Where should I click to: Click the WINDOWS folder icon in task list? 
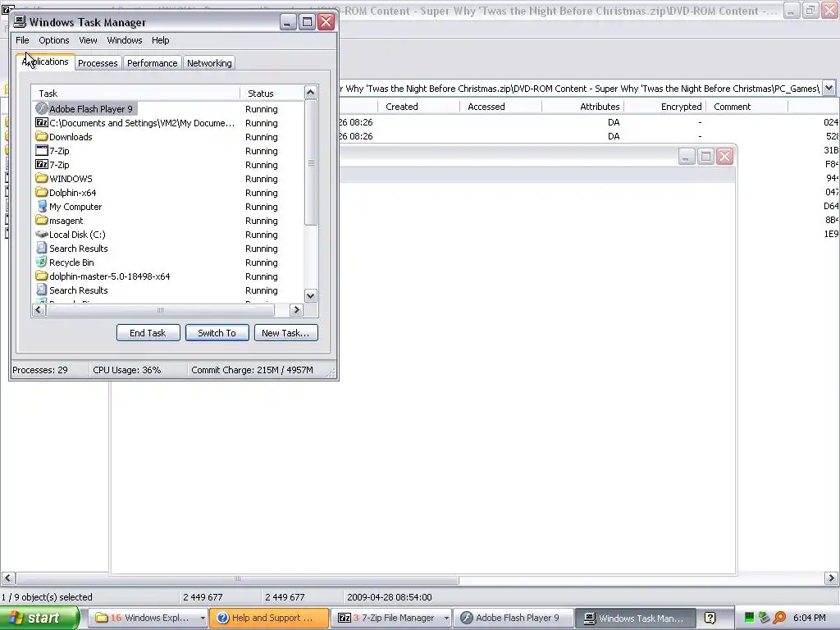[42, 178]
